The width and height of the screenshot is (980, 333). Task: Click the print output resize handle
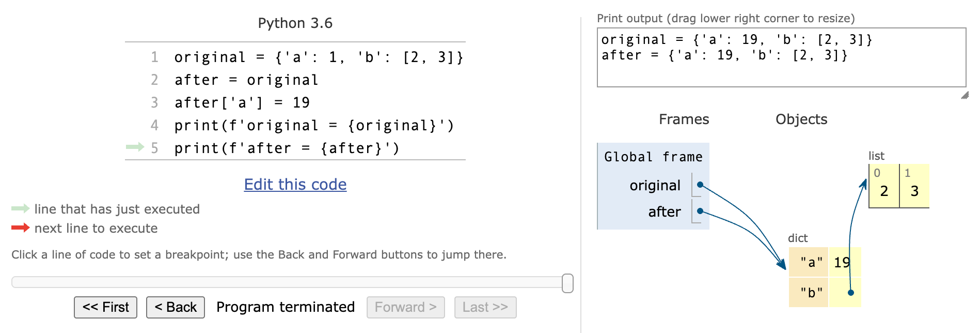[x=965, y=95]
